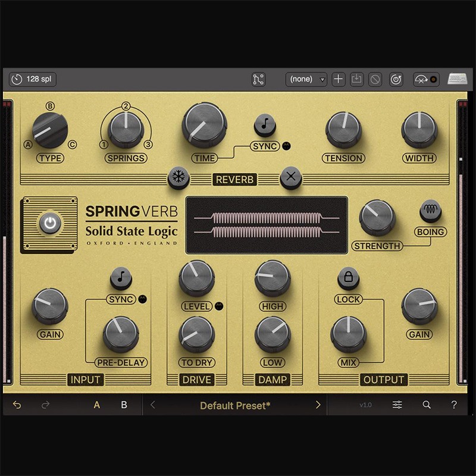
Task: Click the TO DRY knob
Action: [x=197, y=334]
